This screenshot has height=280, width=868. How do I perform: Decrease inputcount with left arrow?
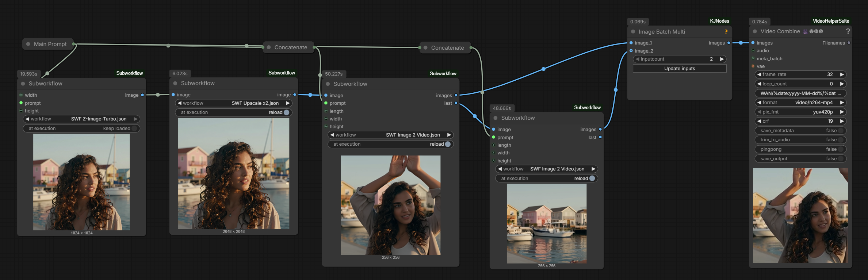pos(637,59)
